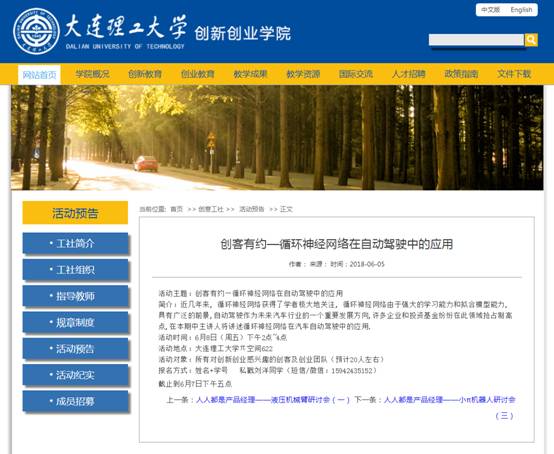Open 文件下载 in navigation bar

coord(514,74)
